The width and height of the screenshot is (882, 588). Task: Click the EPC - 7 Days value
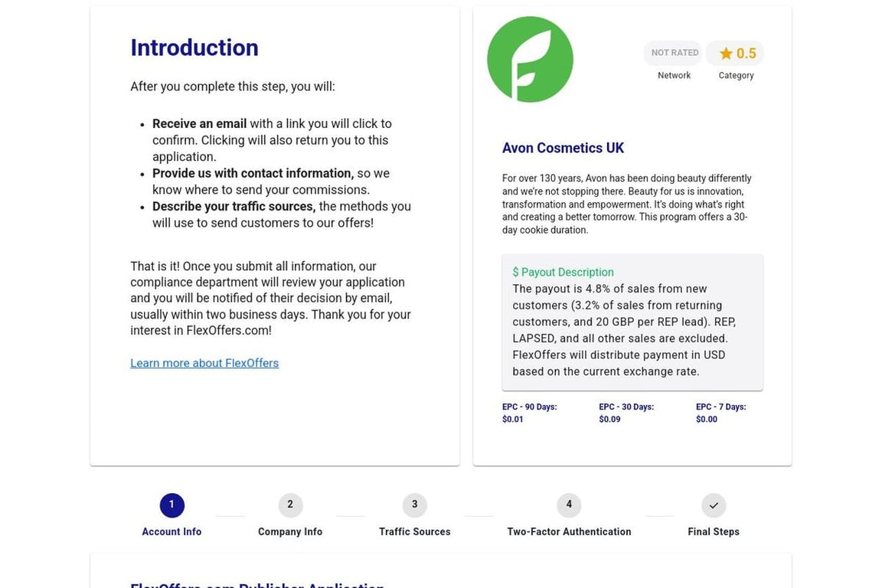pyautogui.click(x=707, y=420)
